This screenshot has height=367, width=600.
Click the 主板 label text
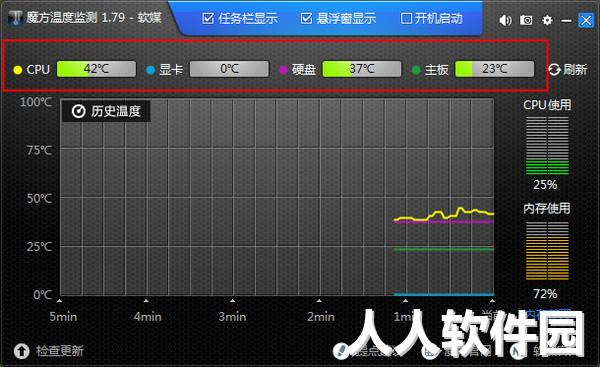(437, 70)
